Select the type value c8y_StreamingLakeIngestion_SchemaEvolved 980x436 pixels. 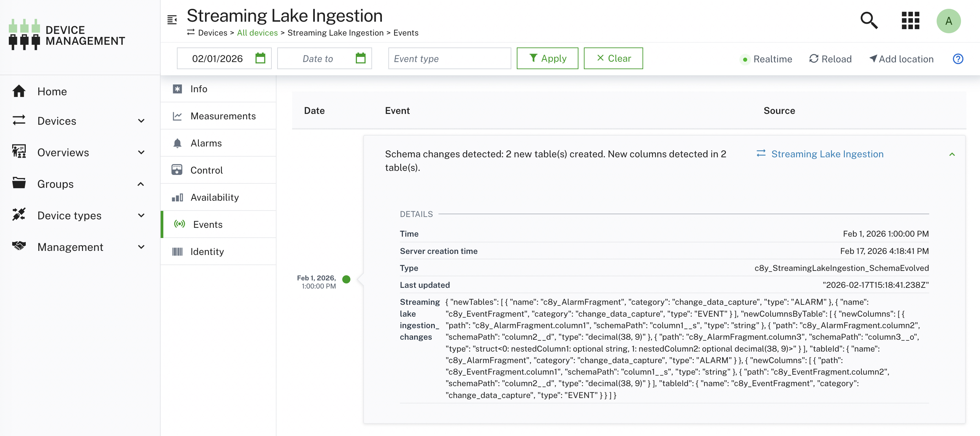pyautogui.click(x=841, y=268)
